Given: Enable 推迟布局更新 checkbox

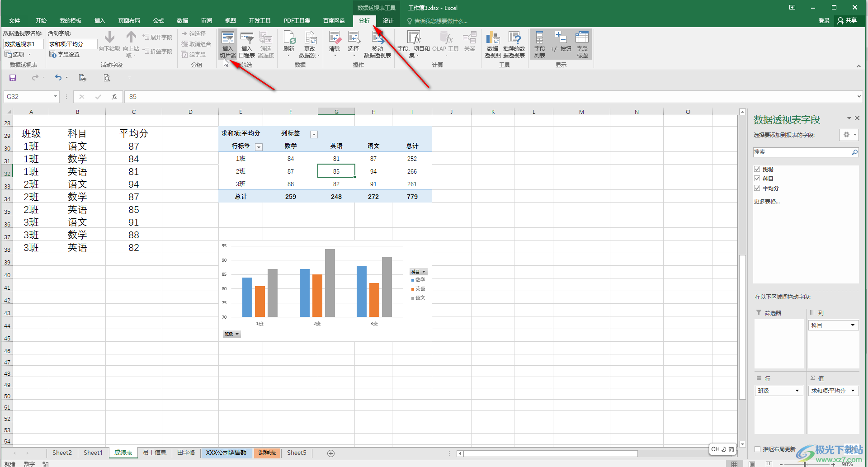Looking at the screenshot, I should (x=758, y=449).
